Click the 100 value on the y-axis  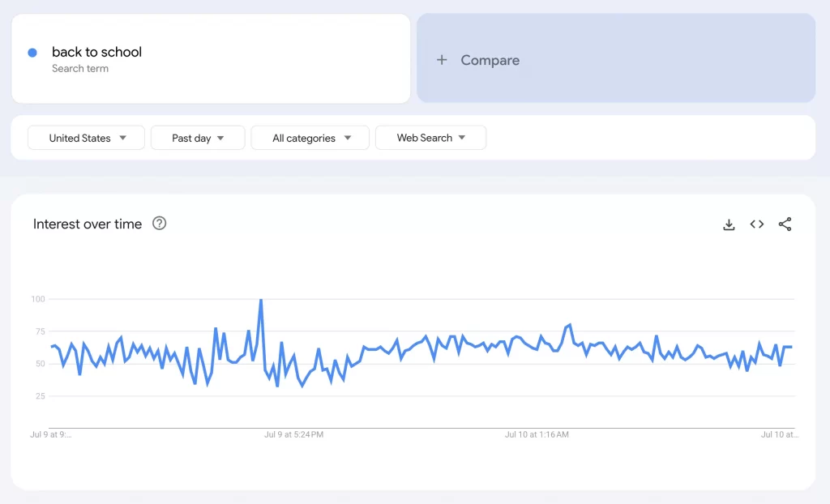[38, 299]
